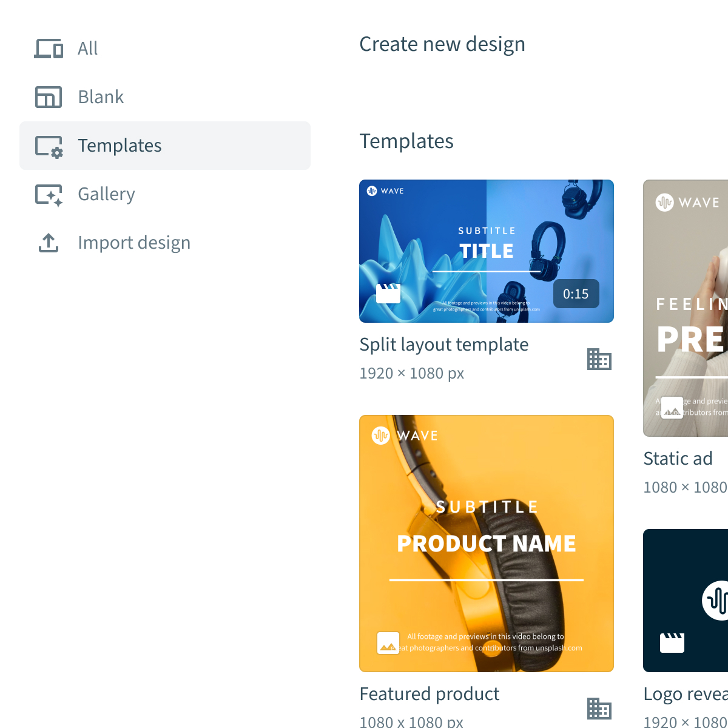Click the image icon on Static ad thumbnail
The image size is (728, 728).
pyautogui.click(x=672, y=407)
